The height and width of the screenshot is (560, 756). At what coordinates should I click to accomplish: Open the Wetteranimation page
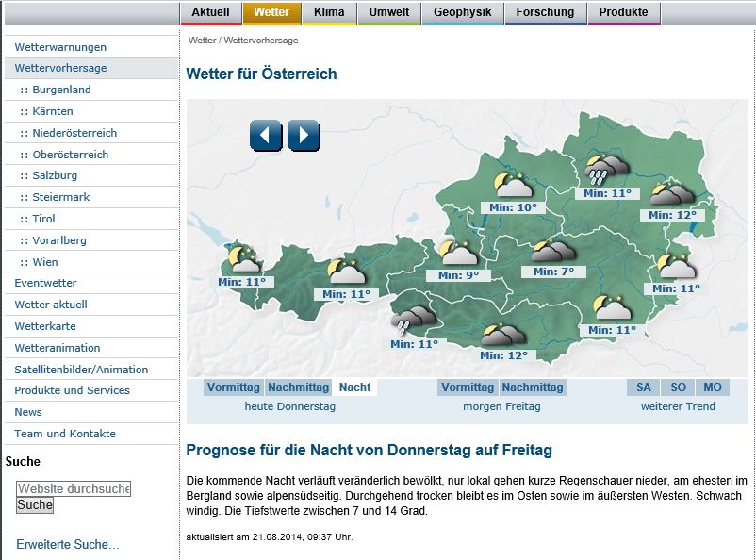pos(58,348)
